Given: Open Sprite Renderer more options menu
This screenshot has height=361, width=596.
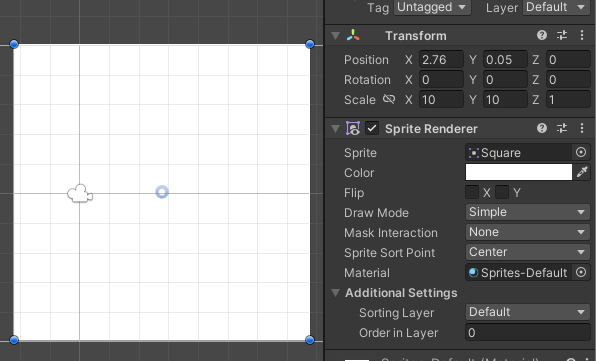Looking at the screenshot, I should (x=582, y=128).
